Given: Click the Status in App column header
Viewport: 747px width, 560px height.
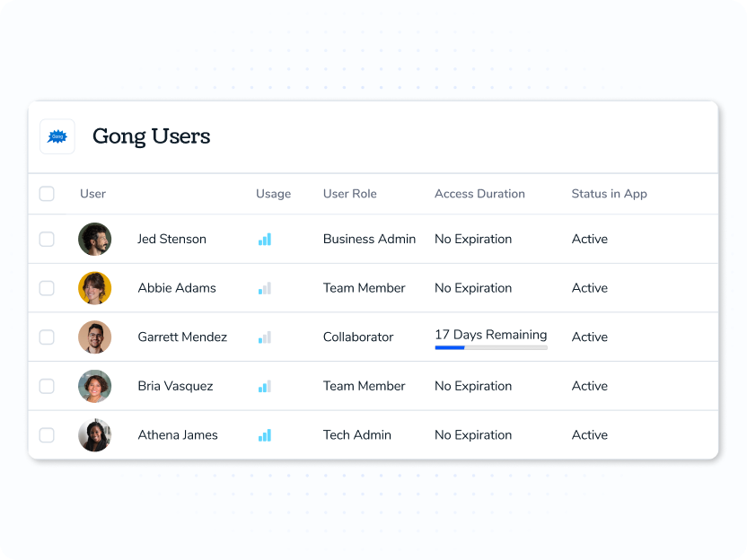Looking at the screenshot, I should (610, 194).
